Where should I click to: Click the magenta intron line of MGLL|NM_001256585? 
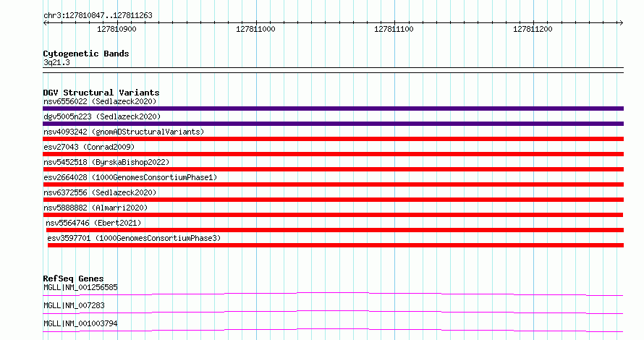click(x=333, y=293)
